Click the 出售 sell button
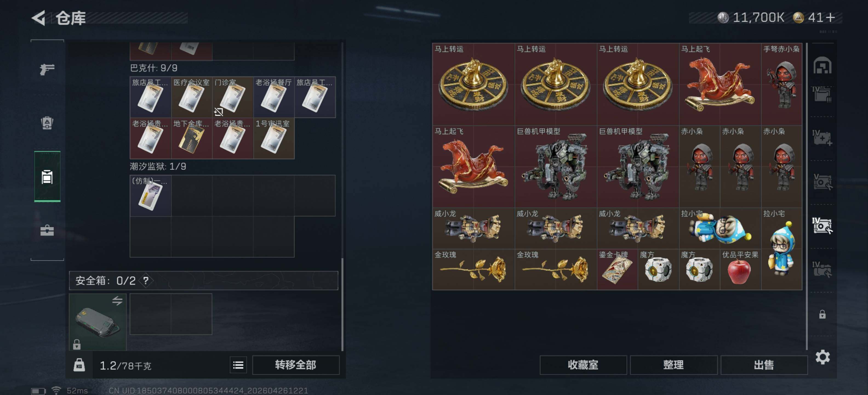The width and height of the screenshot is (868, 395). 764,365
